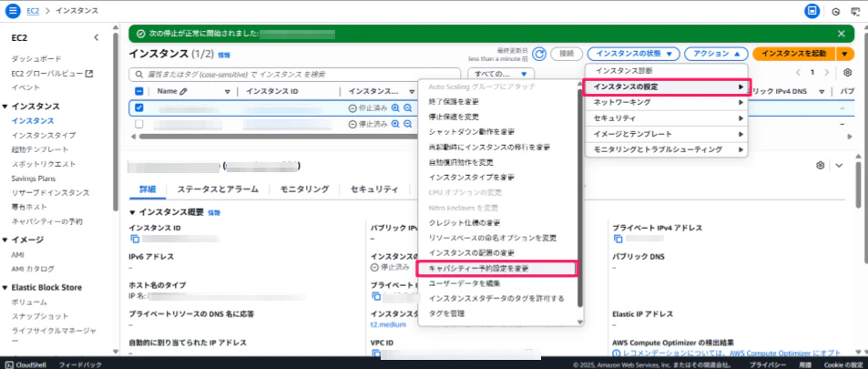The width and height of the screenshot is (868, 369).
Task: Open the t2.medium instance type link
Action: 388,324
